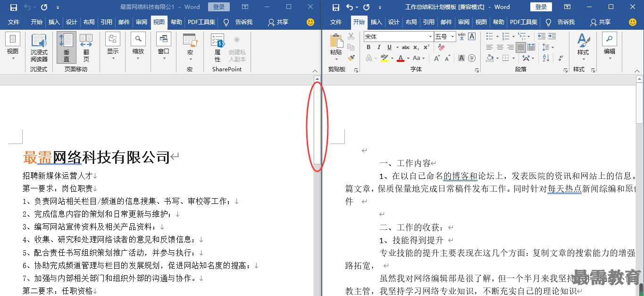Click the 登录 sign-in button in the right window

[x=541, y=7]
